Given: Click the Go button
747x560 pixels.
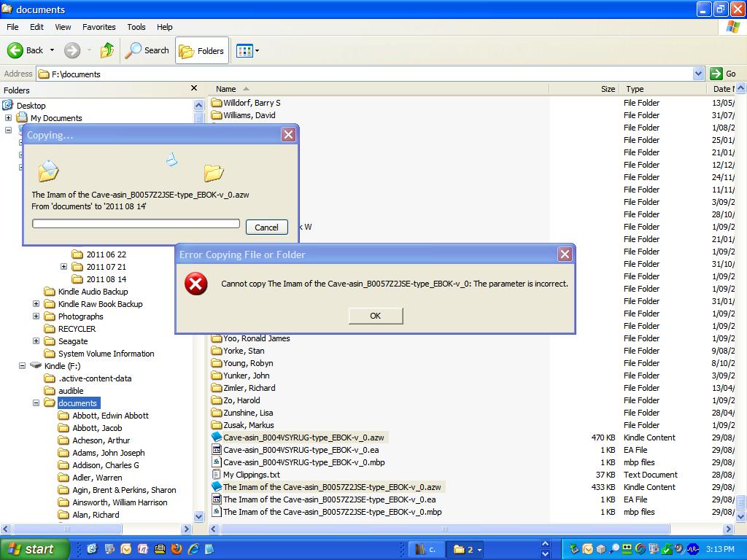Looking at the screenshot, I should (723, 74).
